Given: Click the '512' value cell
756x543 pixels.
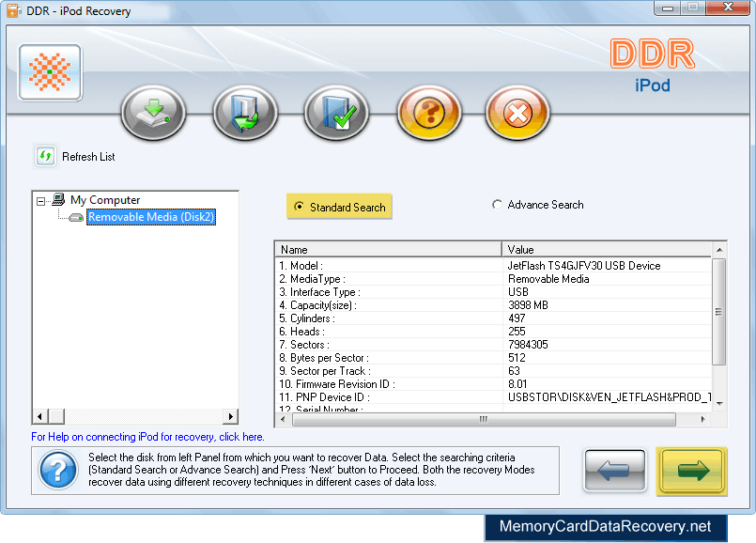Looking at the screenshot, I should [517, 358].
